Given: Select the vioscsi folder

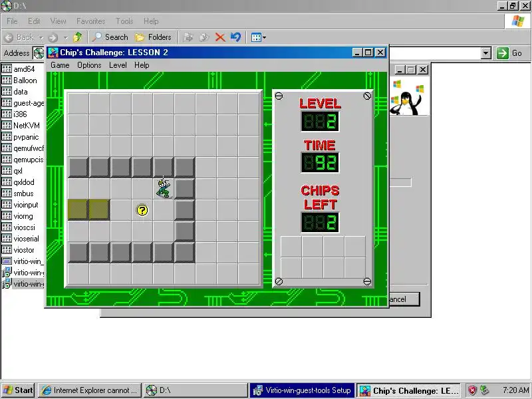Looking at the screenshot, I should pyautogui.click(x=19, y=227).
